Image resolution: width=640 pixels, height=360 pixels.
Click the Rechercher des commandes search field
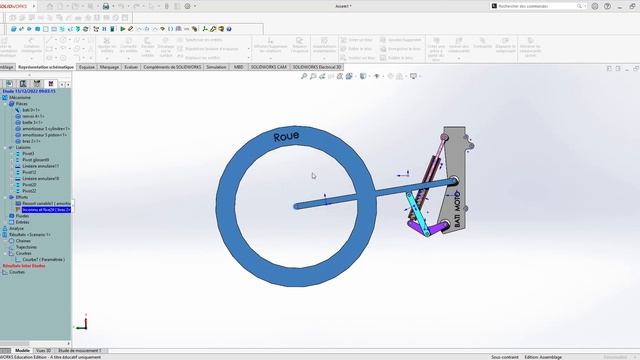(x=537, y=6)
